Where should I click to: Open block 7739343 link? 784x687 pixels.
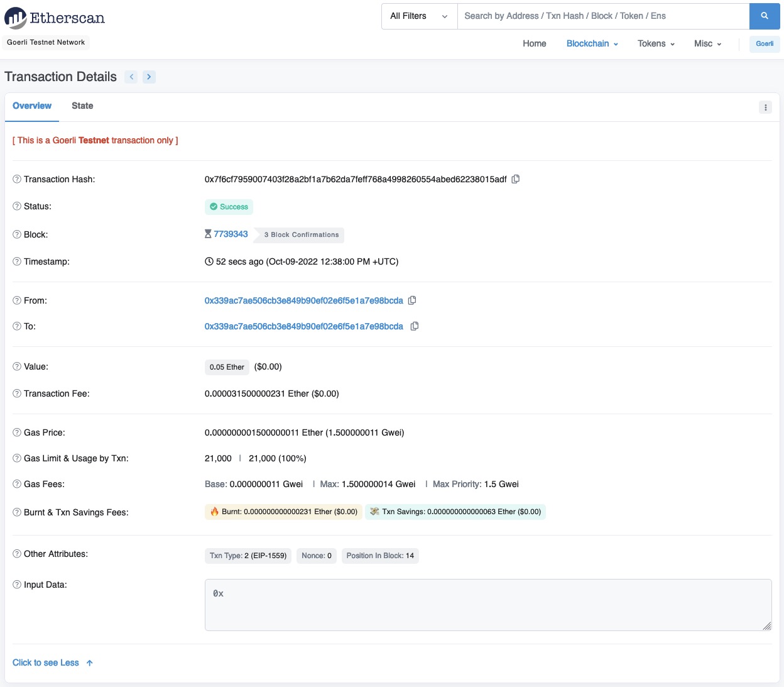[x=231, y=234]
